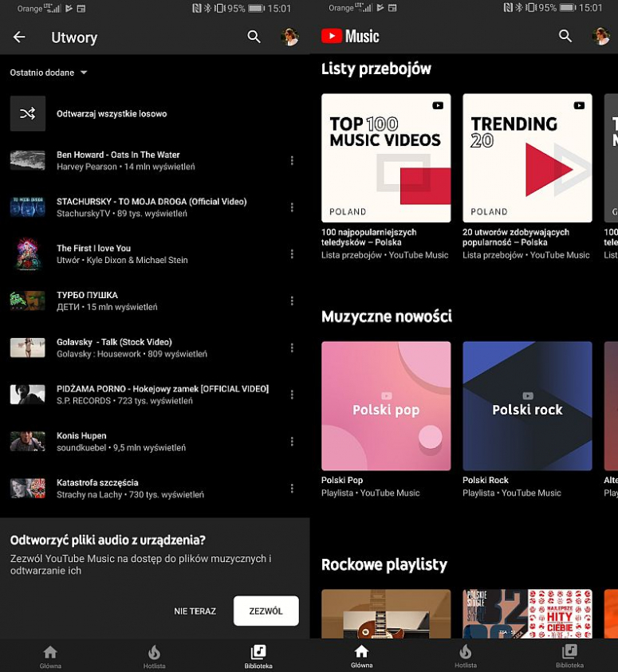Tap Bluetooth icon in left status bar
The image size is (618, 672).
click(208, 8)
